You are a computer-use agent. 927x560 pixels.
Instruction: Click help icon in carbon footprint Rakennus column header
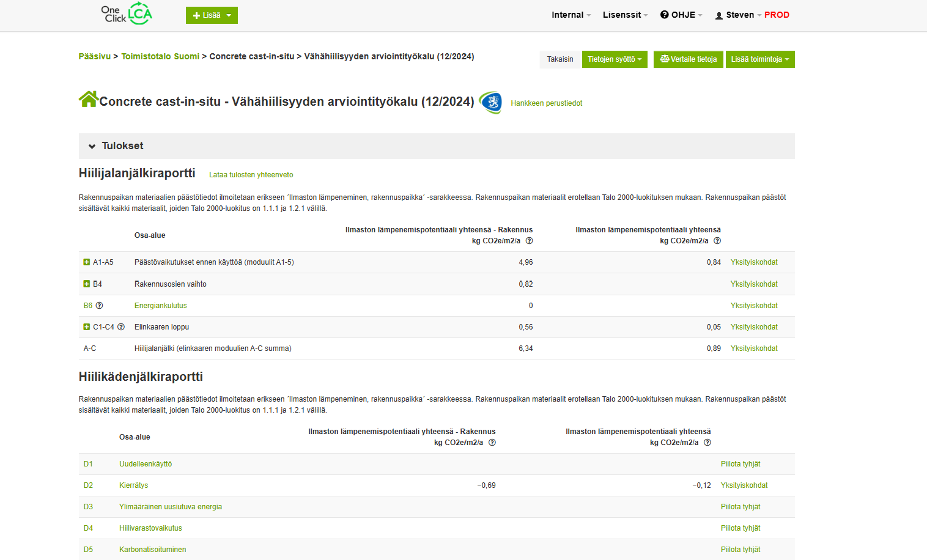[x=530, y=241]
